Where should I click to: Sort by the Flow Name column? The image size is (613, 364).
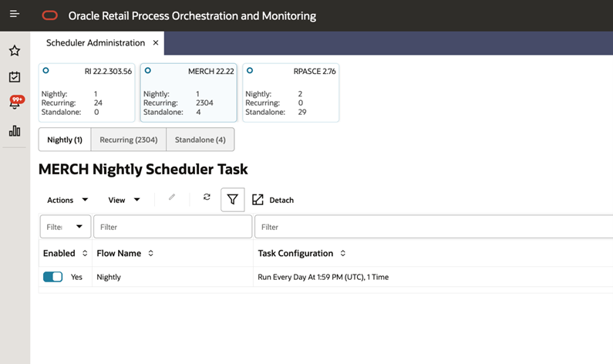(x=151, y=254)
